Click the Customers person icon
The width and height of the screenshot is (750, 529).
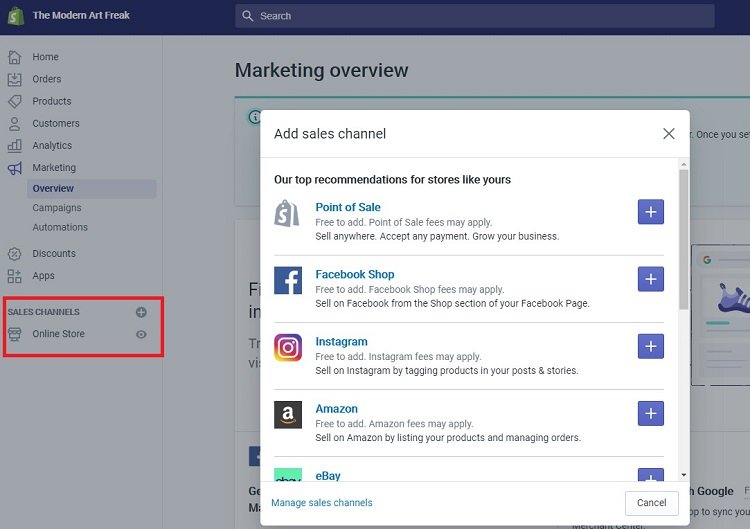point(15,123)
